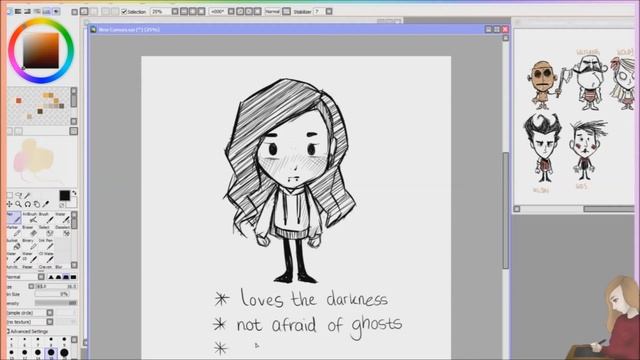This screenshot has height=360, width=640.
Task: Pick the flattest brush edge shape
Action: coord(73,277)
